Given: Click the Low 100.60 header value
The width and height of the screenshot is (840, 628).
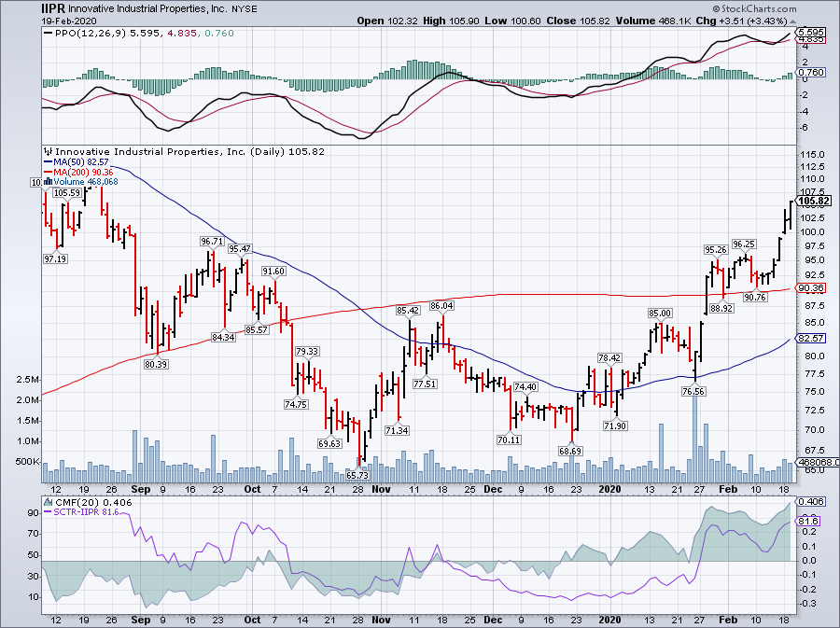Looking at the screenshot, I should 512,21.
